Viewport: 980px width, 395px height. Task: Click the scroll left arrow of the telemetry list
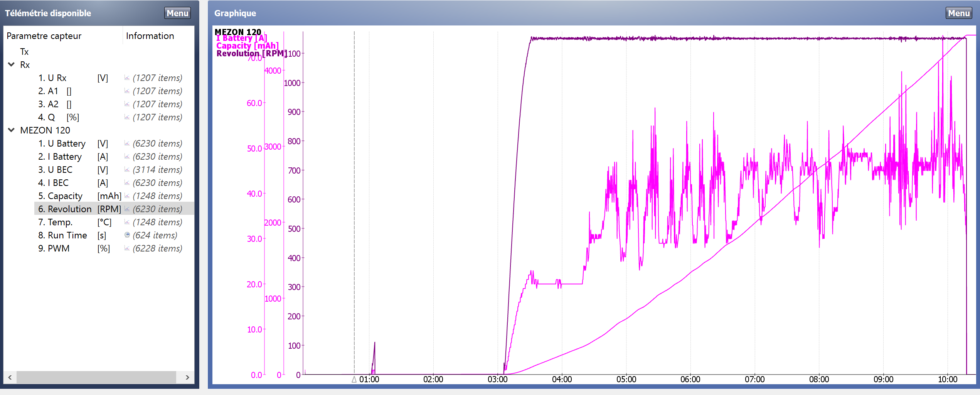[10, 377]
